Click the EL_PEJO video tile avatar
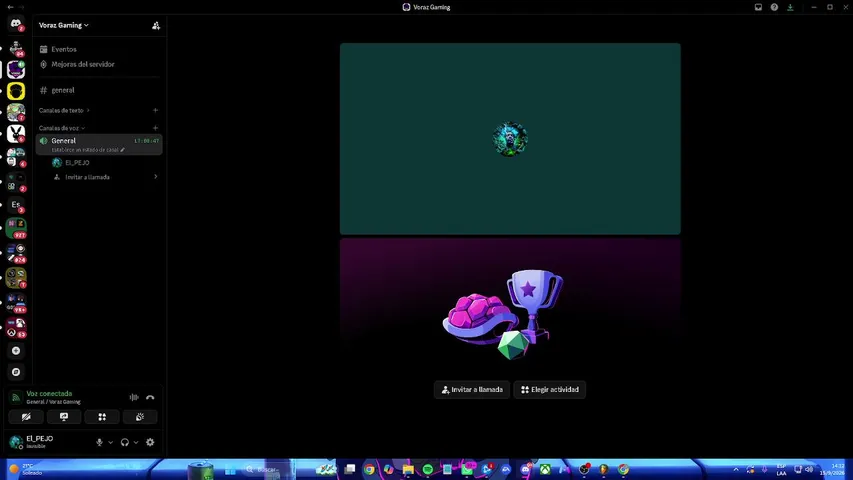 point(510,139)
